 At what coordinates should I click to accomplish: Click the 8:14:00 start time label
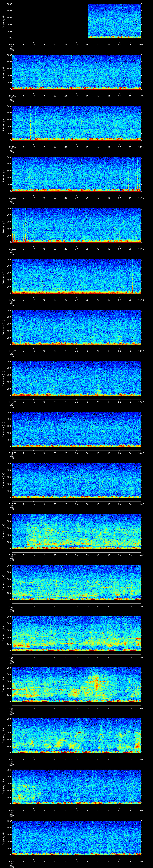[x=12, y=300]
